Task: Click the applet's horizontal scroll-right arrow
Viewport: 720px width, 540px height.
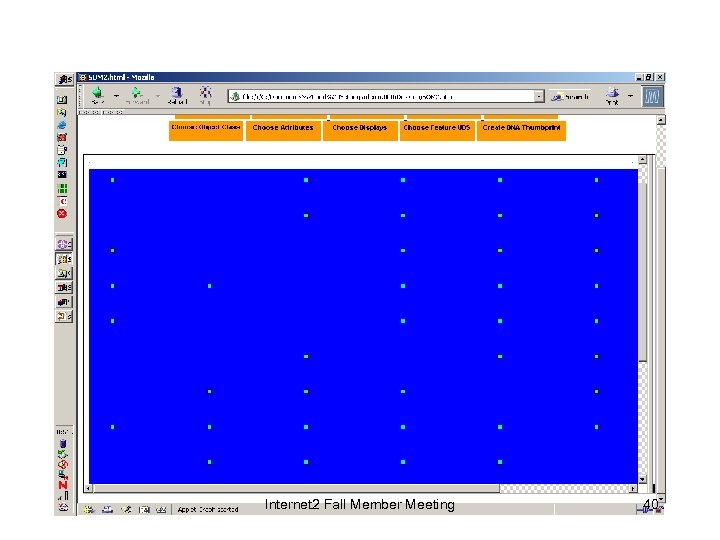Action: (x=633, y=489)
